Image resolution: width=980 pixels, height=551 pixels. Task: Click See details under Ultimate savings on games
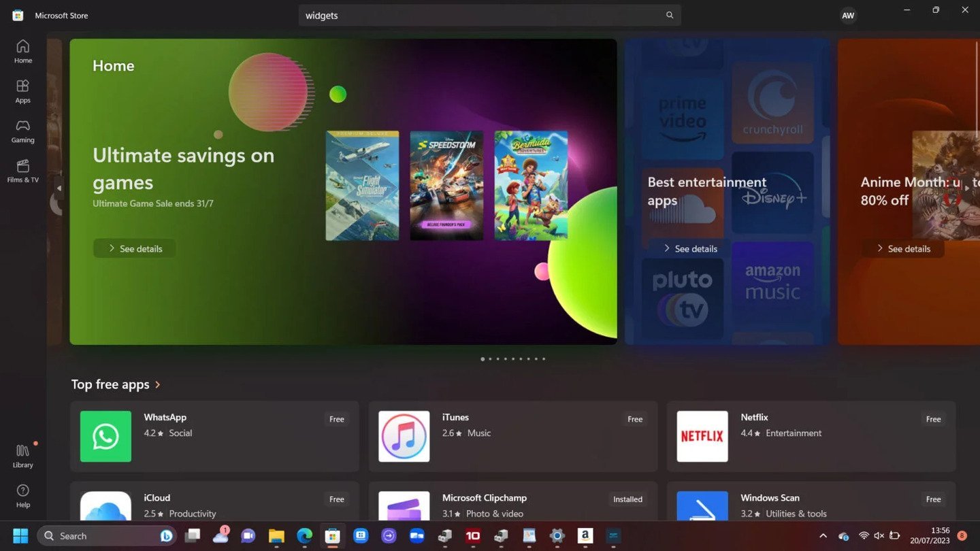pyautogui.click(x=135, y=248)
